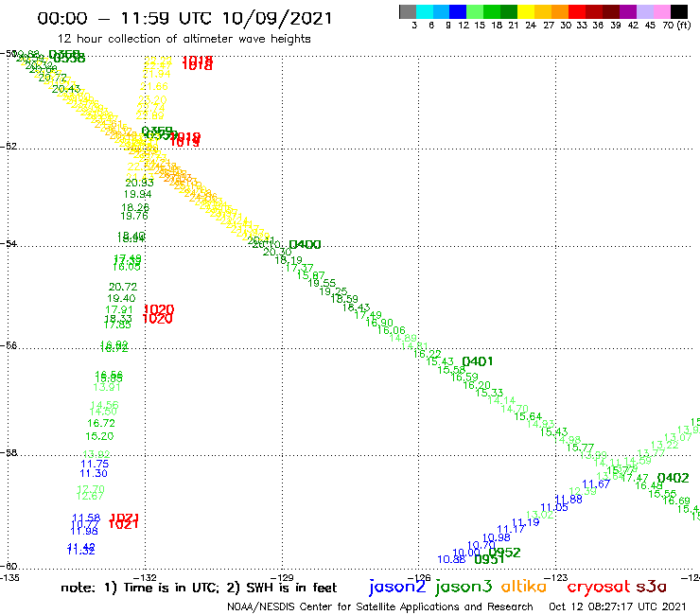Screen dimensions: 700x615
Task: Click the blue value 11.19
Action: 525,522
